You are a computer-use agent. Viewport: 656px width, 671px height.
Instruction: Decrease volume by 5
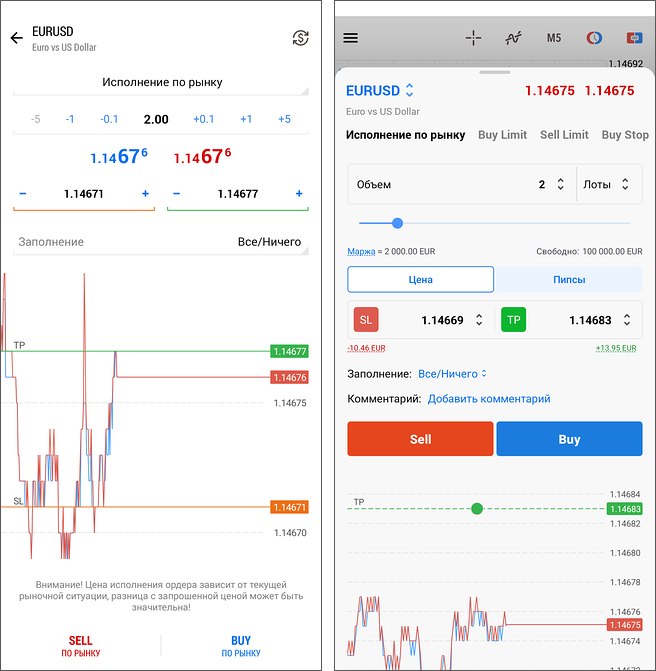pos(36,119)
